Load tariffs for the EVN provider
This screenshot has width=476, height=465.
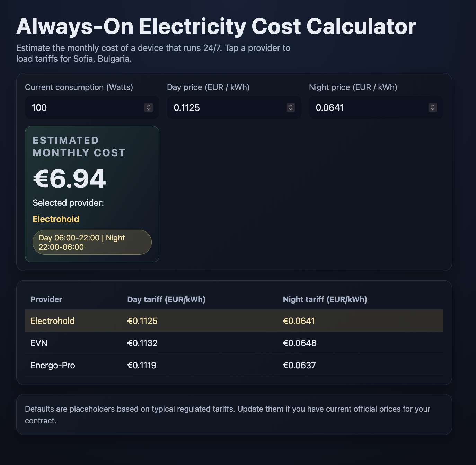coord(39,343)
